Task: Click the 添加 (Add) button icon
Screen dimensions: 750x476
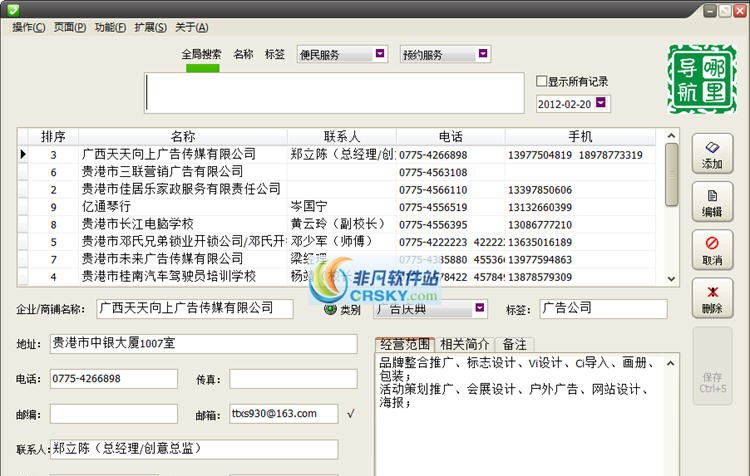Action: 712,147
